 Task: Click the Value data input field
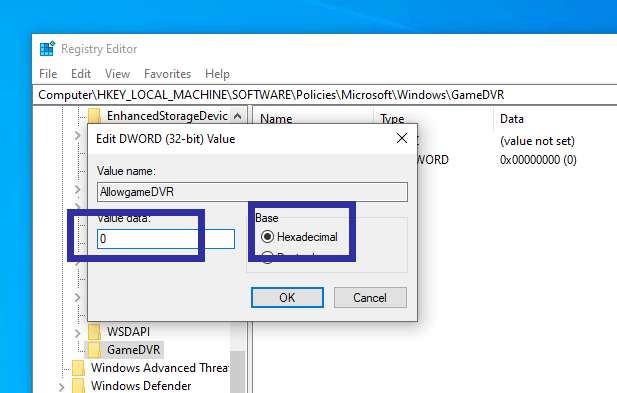(x=166, y=239)
